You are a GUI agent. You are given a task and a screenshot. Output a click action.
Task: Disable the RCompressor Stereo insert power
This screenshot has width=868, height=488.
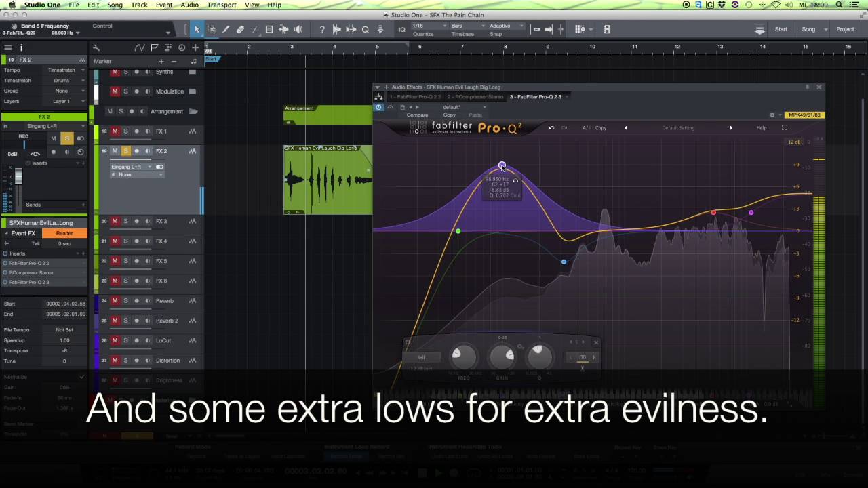click(x=5, y=272)
